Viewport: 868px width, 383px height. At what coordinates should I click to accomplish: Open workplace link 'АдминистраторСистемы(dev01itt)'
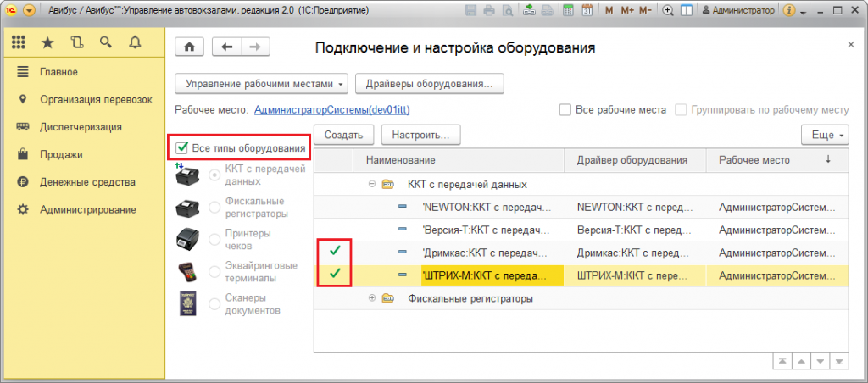(x=331, y=110)
